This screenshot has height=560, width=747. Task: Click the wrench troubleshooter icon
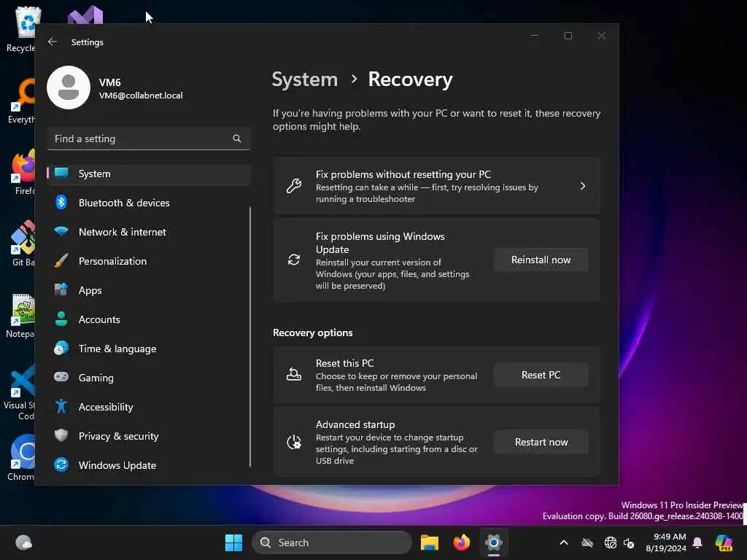[294, 186]
